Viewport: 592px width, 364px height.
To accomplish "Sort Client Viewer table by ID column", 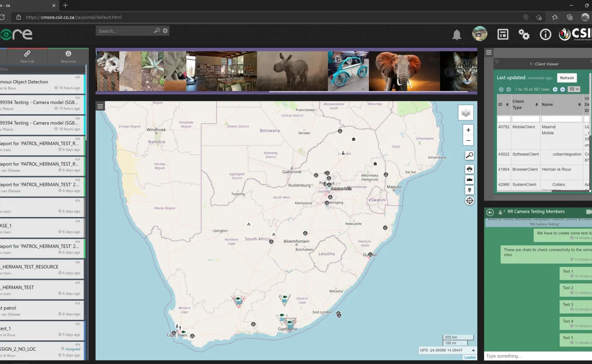I will (507, 105).
